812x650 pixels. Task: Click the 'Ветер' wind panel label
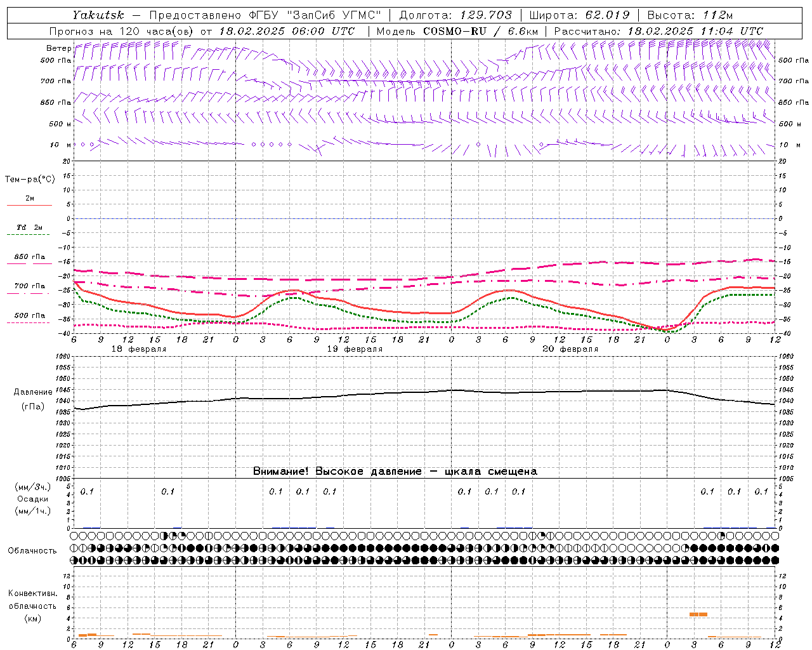tap(58, 48)
